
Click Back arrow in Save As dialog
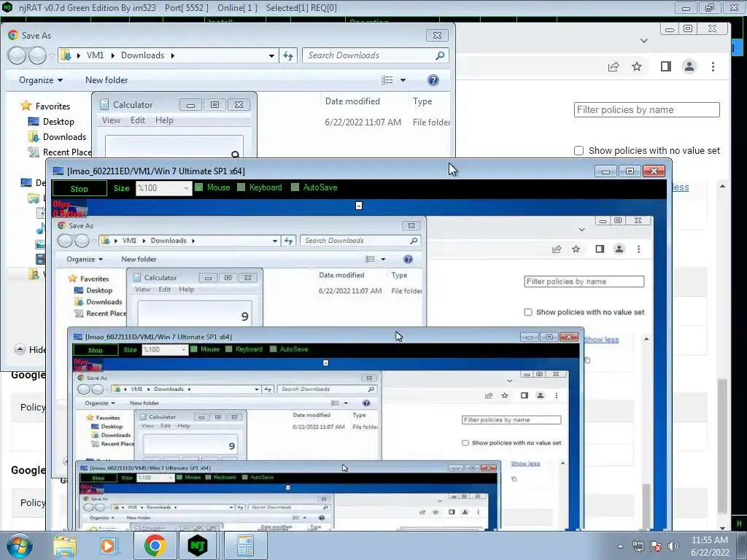tap(17, 55)
